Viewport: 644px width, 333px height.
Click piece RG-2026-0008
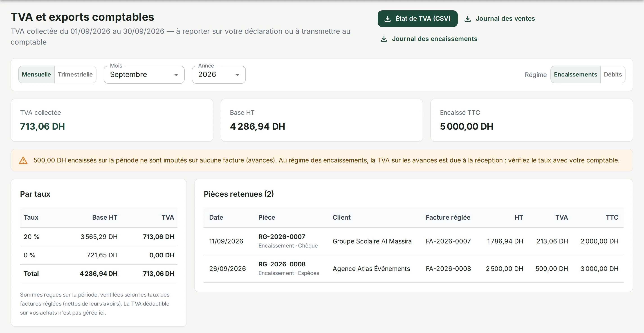pos(282,264)
